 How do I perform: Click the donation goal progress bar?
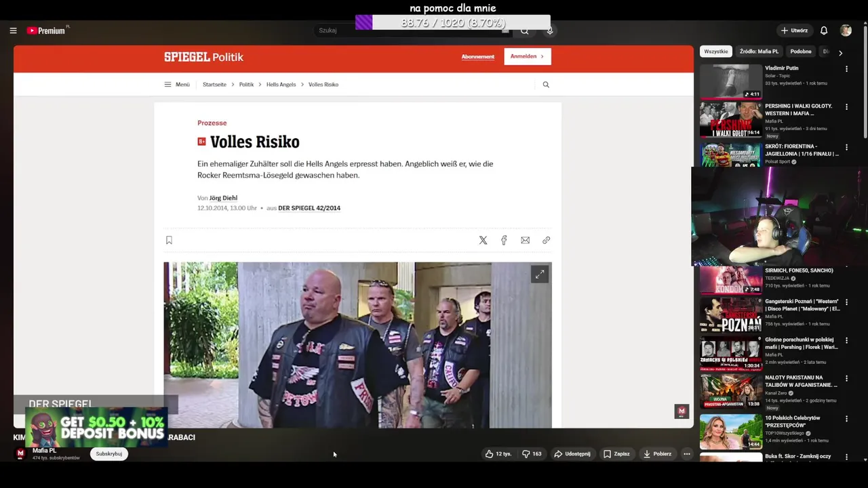[x=453, y=22]
